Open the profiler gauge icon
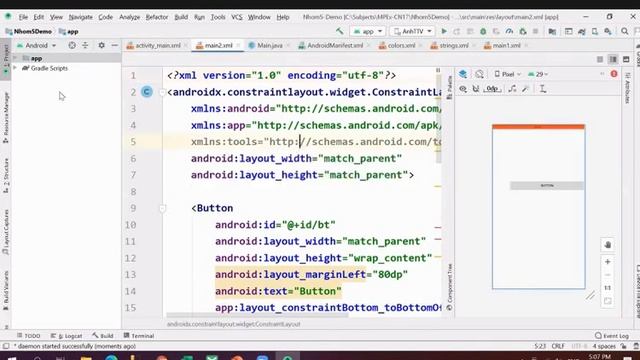Image resolution: width=640 pixels, height=360 pixels. 509,31
